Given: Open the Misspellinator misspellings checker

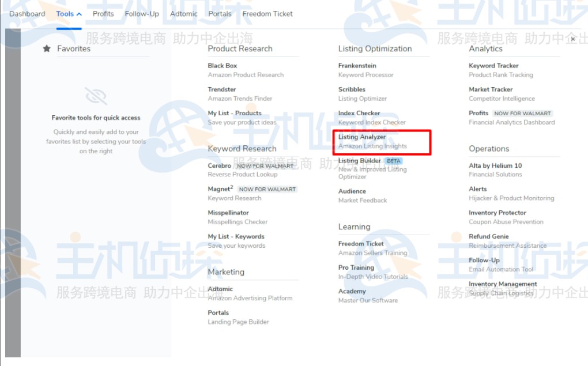Looking at the screenshot, I should pyautogui.click(x=230, y=212).
